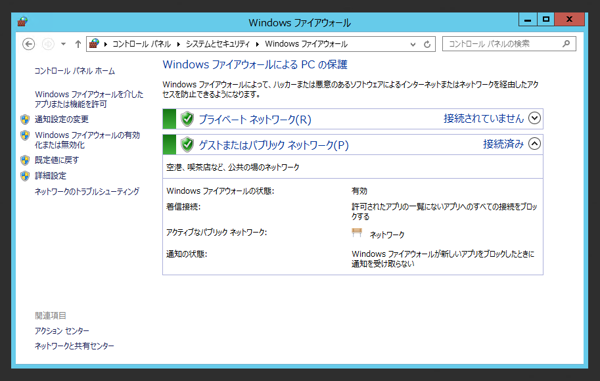Expand the プライベート ネットワーク section chevron
600x381 pixels.
[x=535, y=118]
